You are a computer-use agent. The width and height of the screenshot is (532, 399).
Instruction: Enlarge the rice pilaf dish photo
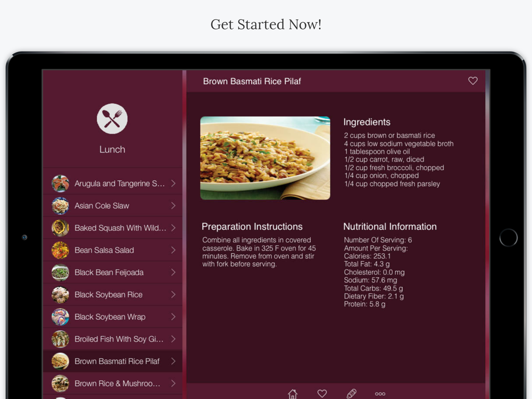tap(265, 158)
